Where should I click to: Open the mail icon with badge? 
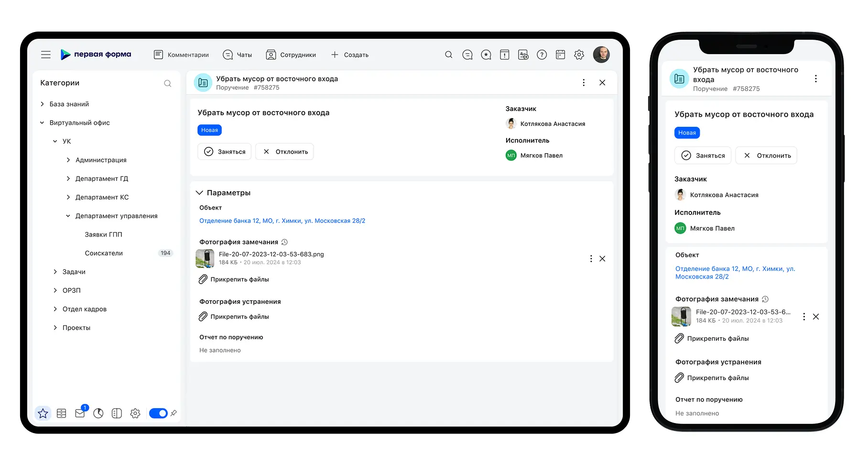tap(80, 413)
